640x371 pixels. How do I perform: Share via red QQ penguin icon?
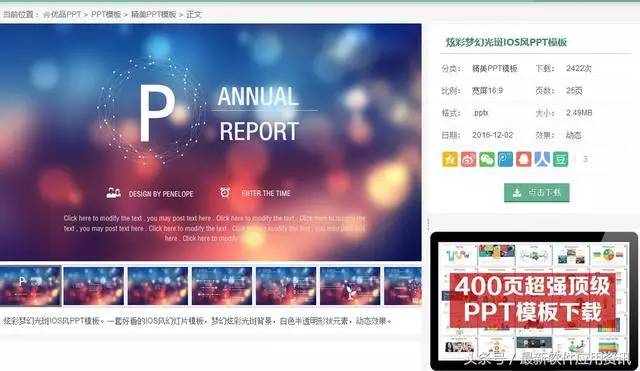pyautogui.click(x=523, y=159)
